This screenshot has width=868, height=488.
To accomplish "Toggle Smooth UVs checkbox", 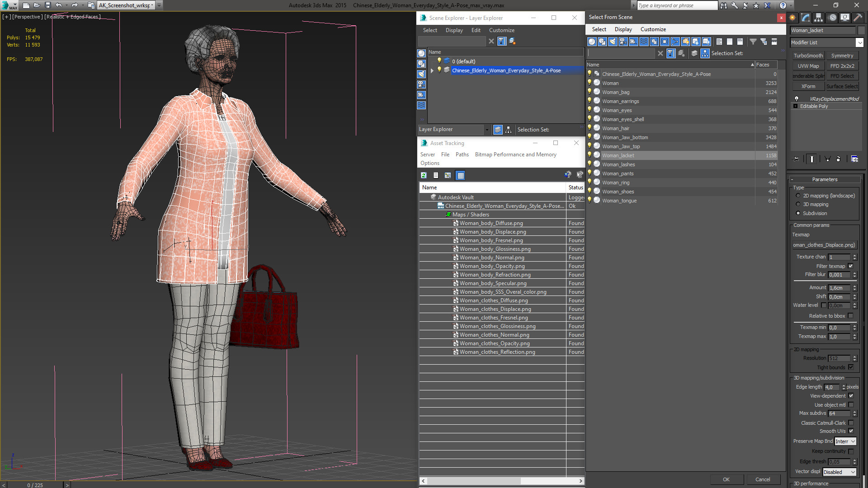I will pyautogui.click(x=851, y=431).
